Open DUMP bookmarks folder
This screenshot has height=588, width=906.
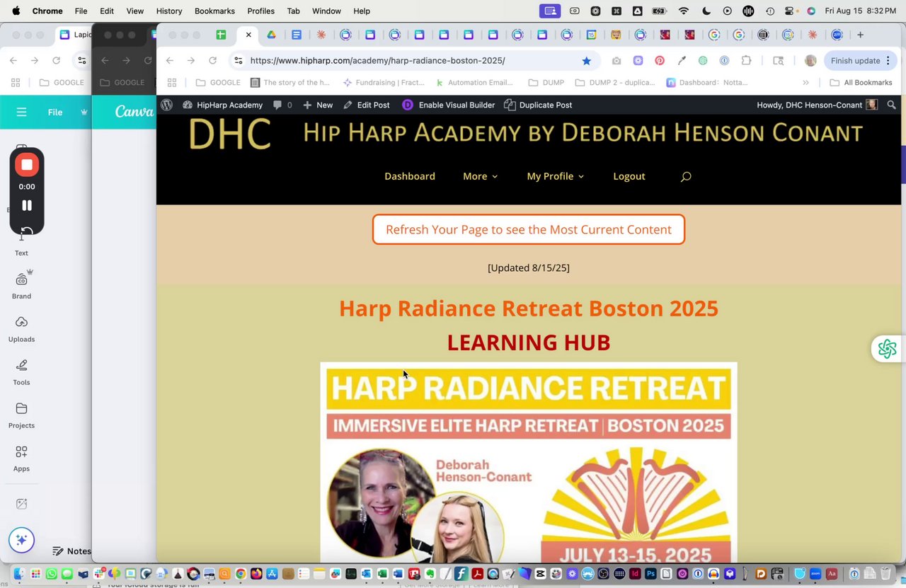click(x=546, y=83)
